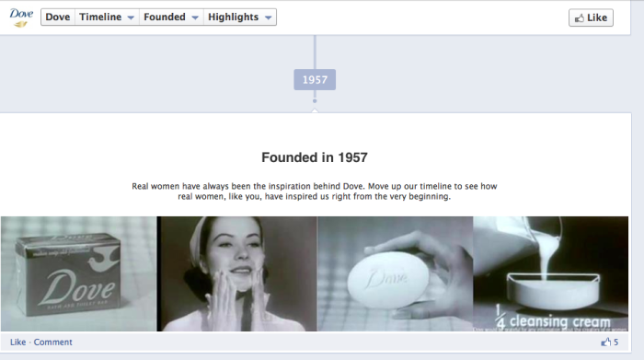644x360 pixels.
Task: Select the Timeline menu label
Action: coord(100,17)
